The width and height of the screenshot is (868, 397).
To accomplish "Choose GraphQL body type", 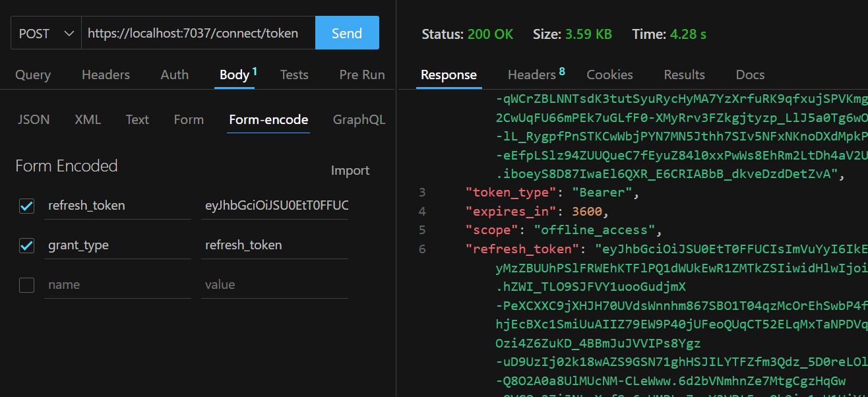I will pyautogui.click(x=359, y=119).
